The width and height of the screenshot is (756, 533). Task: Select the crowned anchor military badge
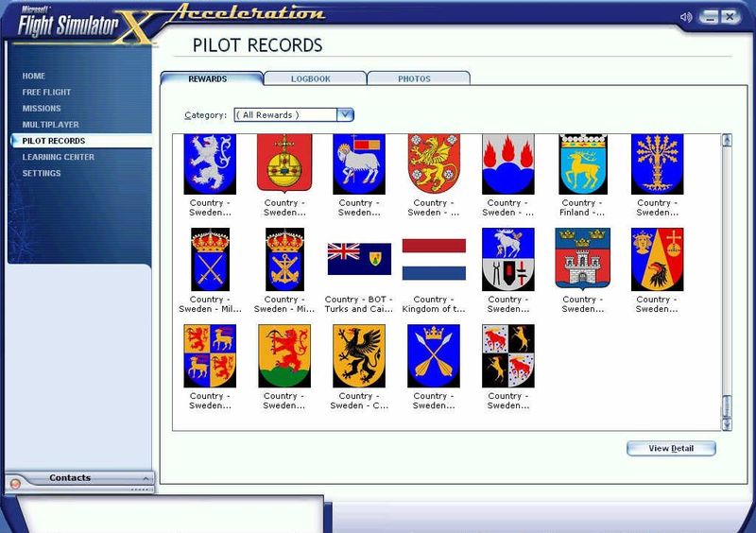pyautogui.click(x=284, y=260)
